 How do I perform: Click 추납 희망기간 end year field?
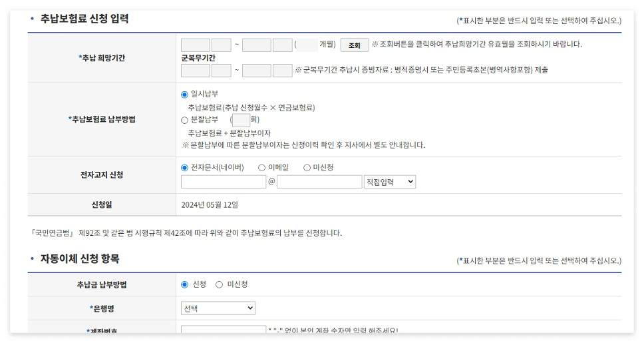click(257, 45)
